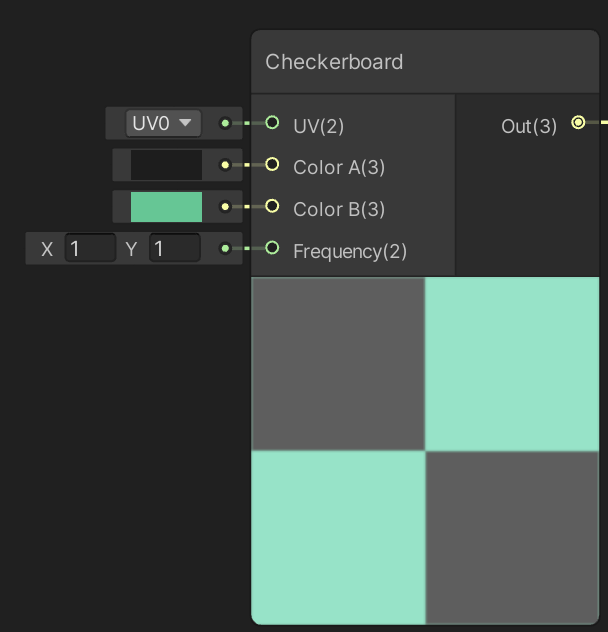Click the Out(3) label text
The width and height of the screenshot is (608, 632).
tap(529, 126)
